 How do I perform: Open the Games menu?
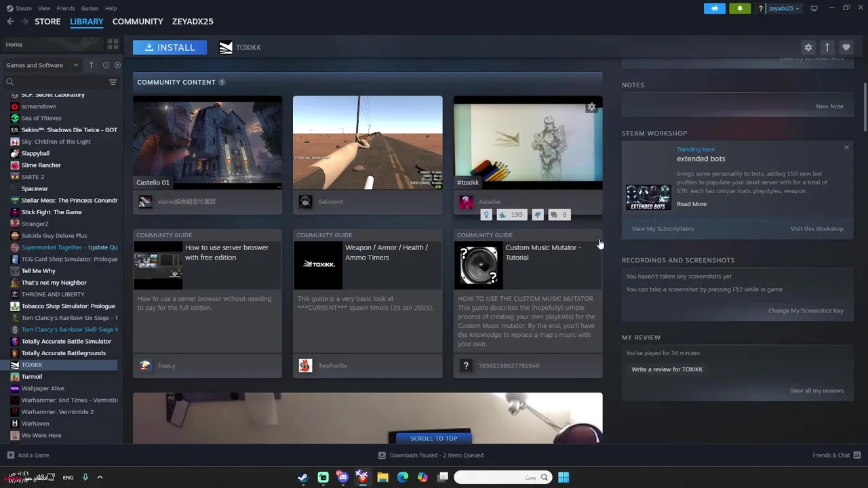(90, 8)
